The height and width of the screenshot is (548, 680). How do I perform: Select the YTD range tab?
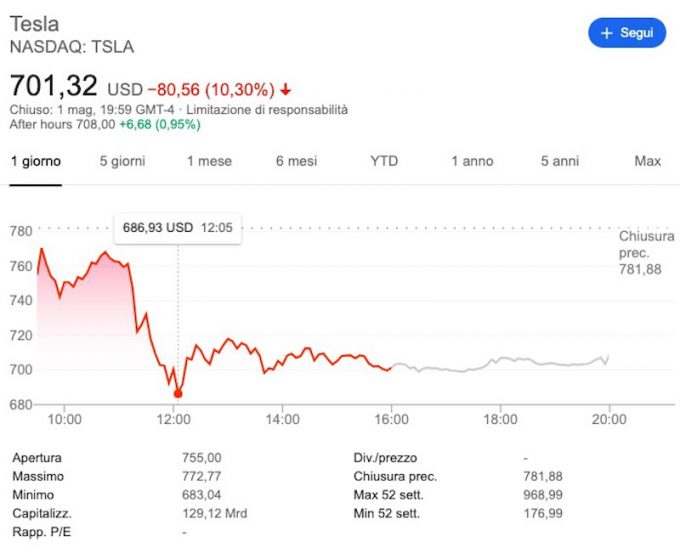click(x=384, y=161)
